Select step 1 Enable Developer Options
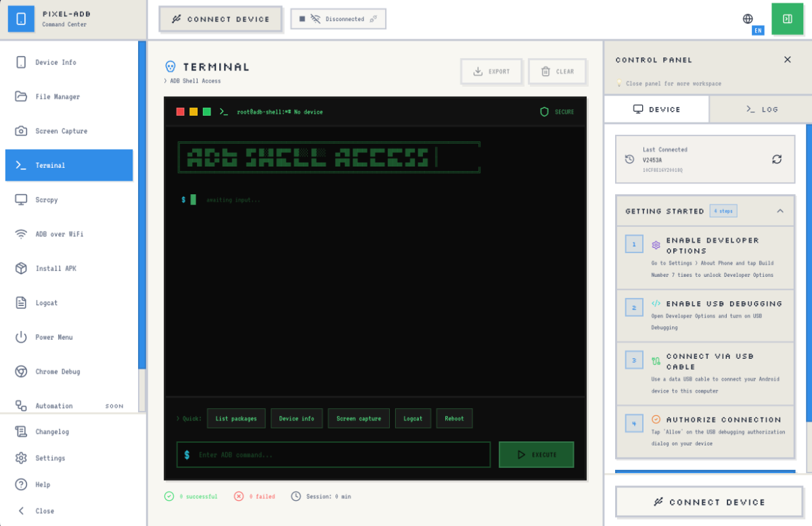 (x=705, y=258)
